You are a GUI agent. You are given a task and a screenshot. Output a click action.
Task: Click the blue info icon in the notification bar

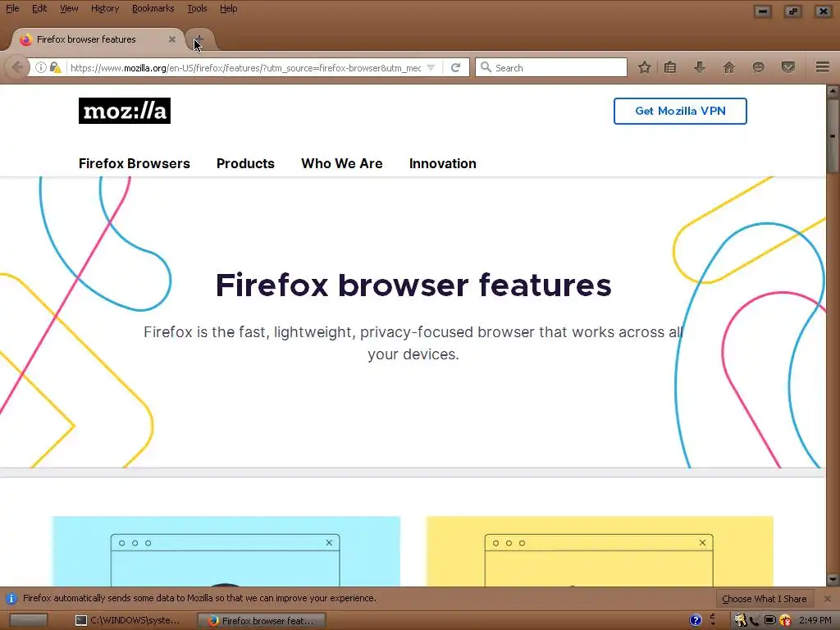pos(11,598)
